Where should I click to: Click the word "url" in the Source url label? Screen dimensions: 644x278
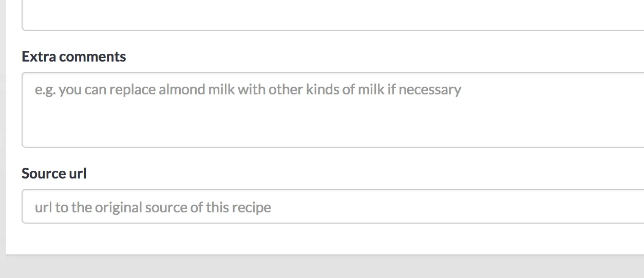coord(78,174)
